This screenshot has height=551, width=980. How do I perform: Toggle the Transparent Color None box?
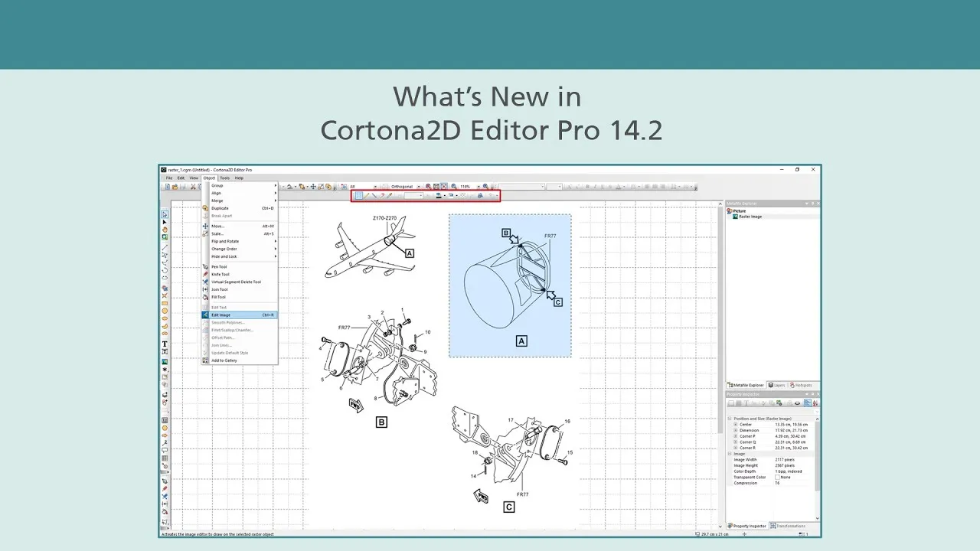coord(778,478)
